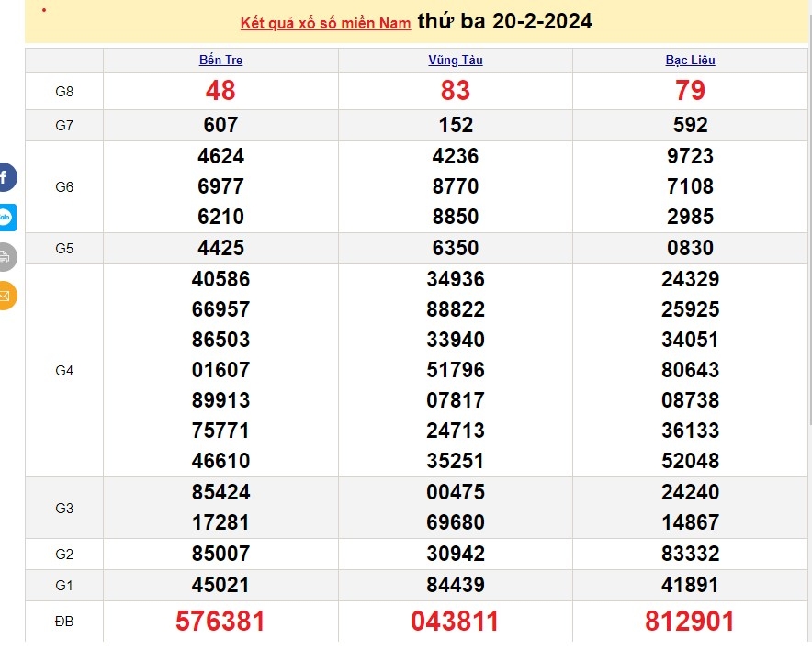
Task: Select the G4 row label
Action: [64, 370]
